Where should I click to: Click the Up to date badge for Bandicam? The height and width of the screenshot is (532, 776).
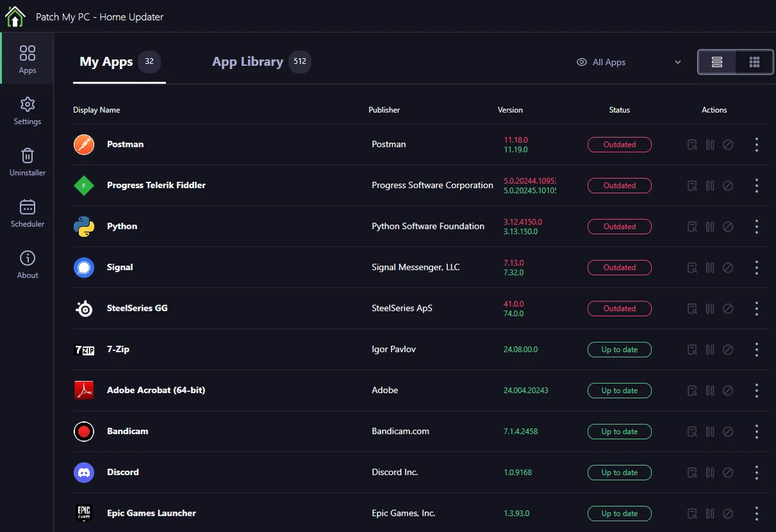(x=620, y=432)
